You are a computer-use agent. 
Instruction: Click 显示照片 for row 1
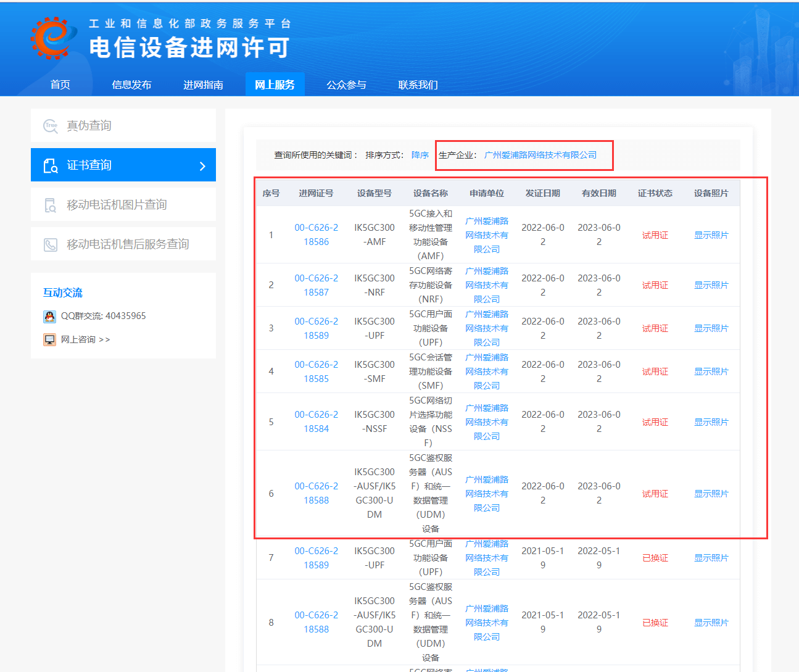click(x=711, y=235)
